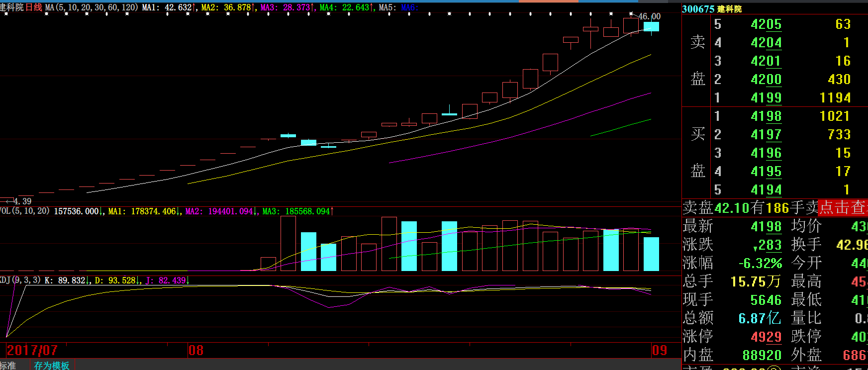Viewport: 868px width, 370px height.
Task: Click buy volume 733
Action: tap(839, 135)
